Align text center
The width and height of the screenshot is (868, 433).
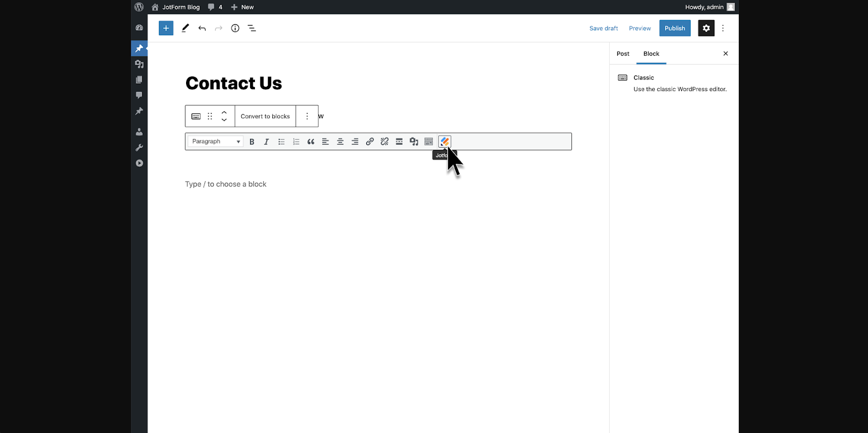pos(340,142)
